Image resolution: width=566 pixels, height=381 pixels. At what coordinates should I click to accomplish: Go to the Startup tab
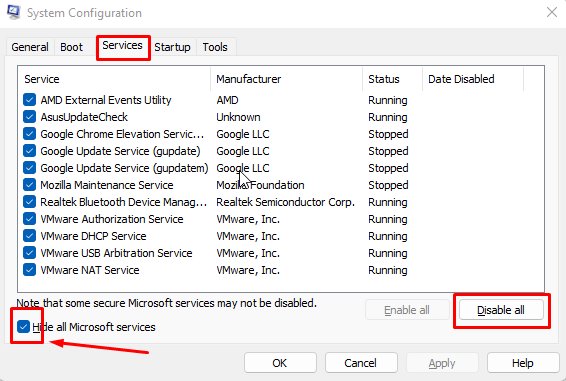pyautogui.click(x=172, y=47)
